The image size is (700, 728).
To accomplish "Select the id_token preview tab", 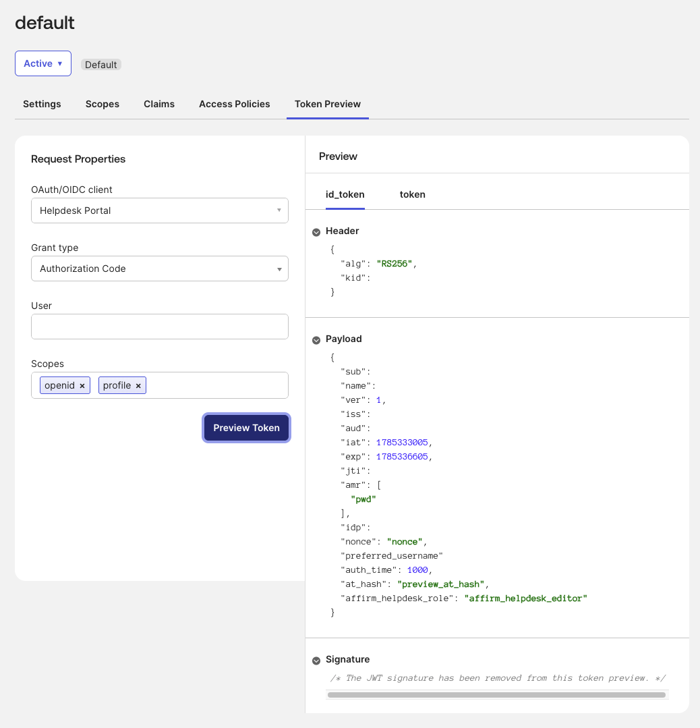I will [345, 194].
